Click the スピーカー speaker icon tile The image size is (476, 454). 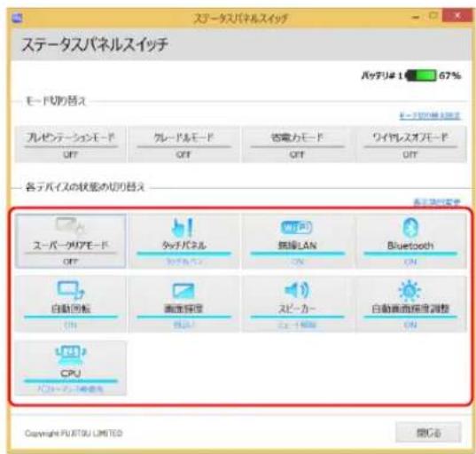297,304
